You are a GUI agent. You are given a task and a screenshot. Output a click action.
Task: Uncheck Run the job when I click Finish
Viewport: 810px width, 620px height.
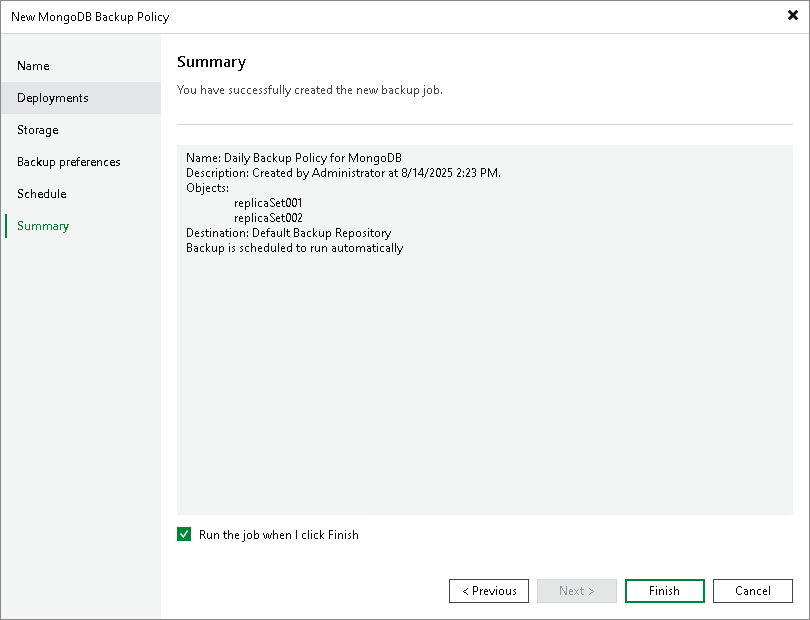pos(184,534)
